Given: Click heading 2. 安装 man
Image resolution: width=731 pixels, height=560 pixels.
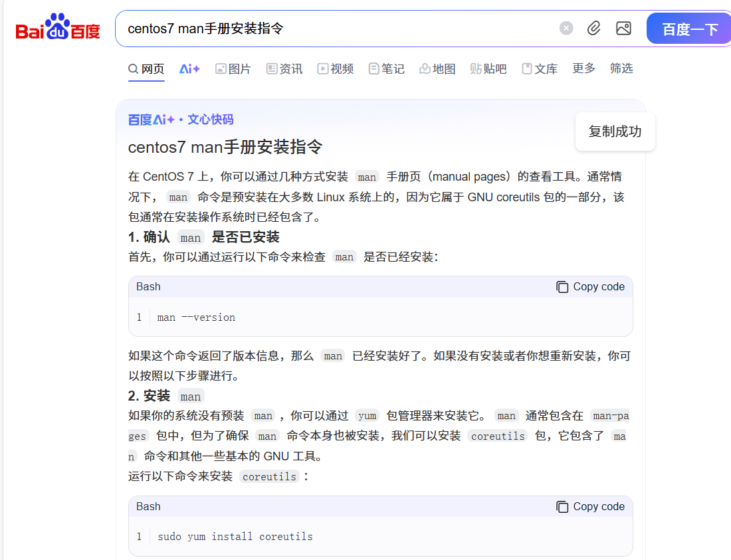Looking at the screenshot, I should pos(166,396).
